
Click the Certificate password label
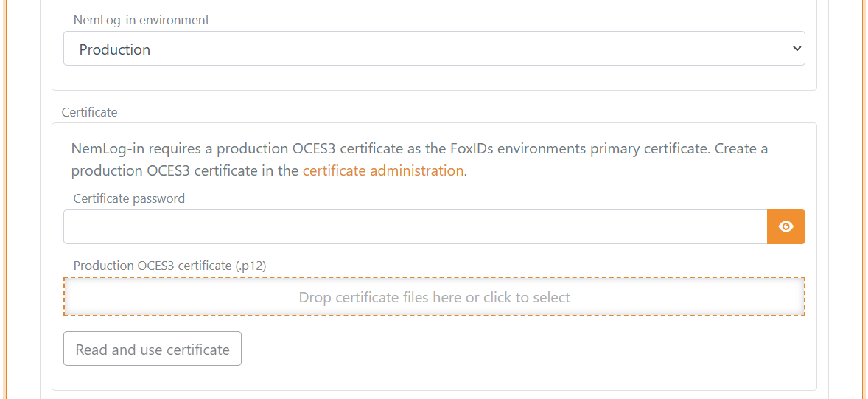pyautogui.click(x=129, y=198)
